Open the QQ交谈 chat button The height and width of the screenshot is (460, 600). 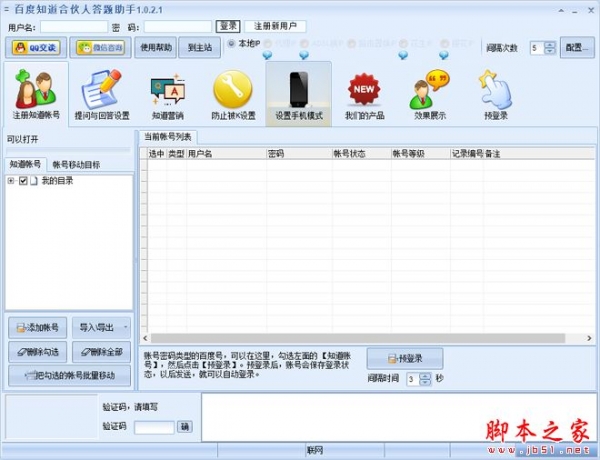(36, 47)
